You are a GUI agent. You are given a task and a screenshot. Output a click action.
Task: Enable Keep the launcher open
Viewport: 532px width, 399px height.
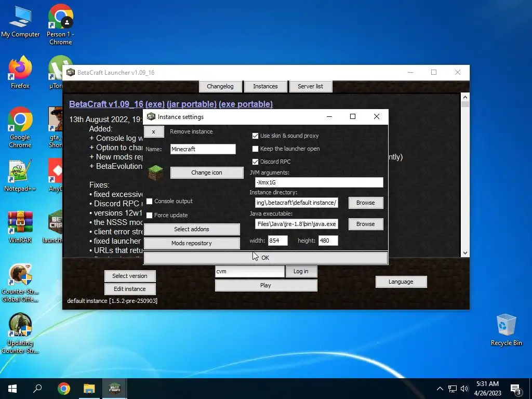255,149
